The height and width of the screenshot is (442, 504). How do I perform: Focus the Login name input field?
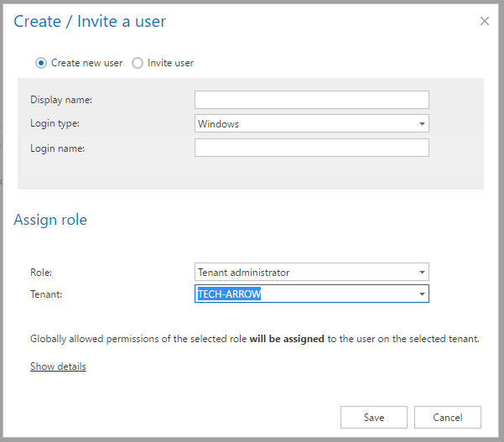coord(311,148)
